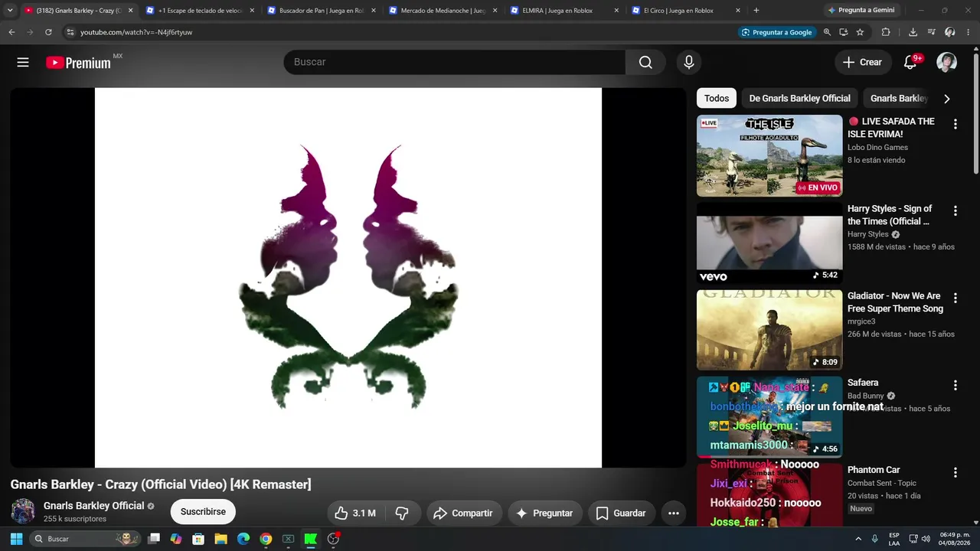
Task: Open the browser extensions puzzle icon
Action: (x=886, y=32)
